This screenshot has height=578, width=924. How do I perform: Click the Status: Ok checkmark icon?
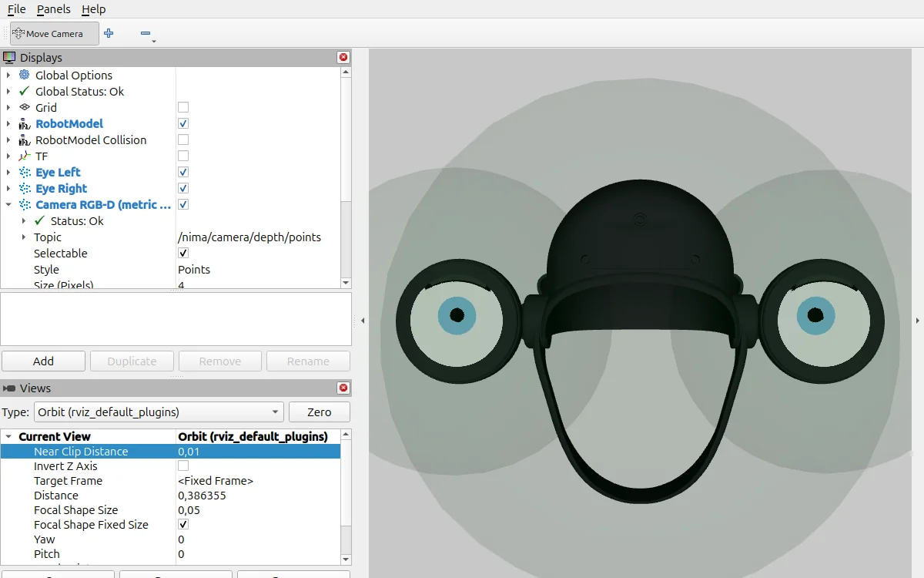[x=40, y=220]
